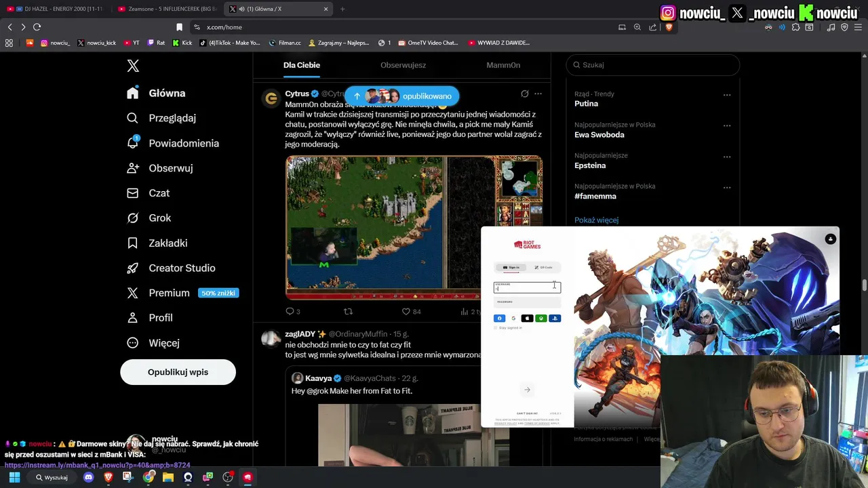The width and height of the screenshot is (868, 488).
Task: Open the Heroes game image in Cytrus post
Action: point(414,228)
